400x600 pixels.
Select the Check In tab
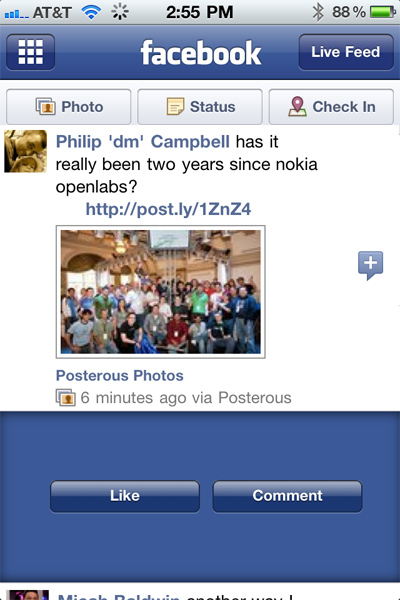point(331,107)
